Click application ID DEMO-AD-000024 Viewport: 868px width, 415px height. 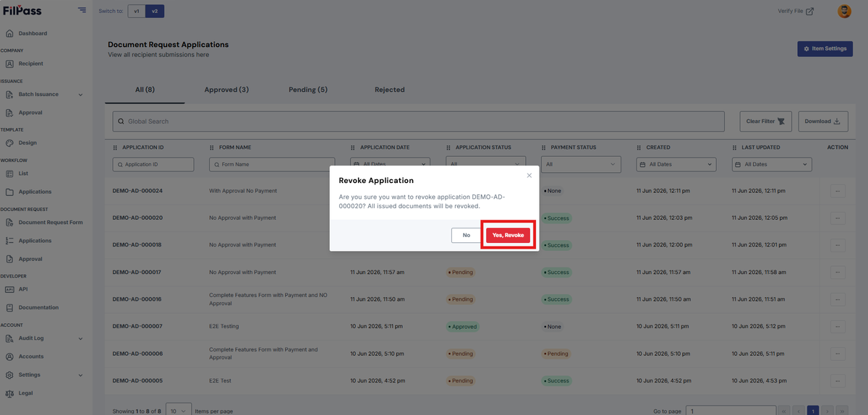[137, 191]
